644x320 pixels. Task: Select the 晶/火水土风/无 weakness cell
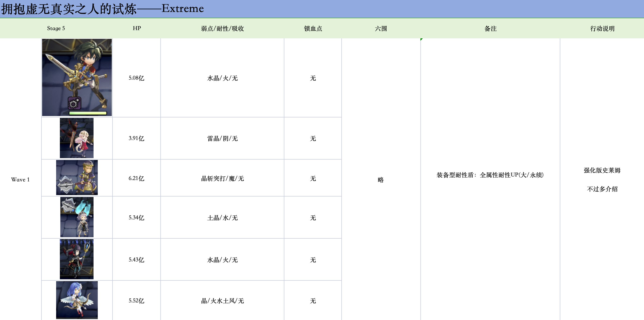click(222, 301)
